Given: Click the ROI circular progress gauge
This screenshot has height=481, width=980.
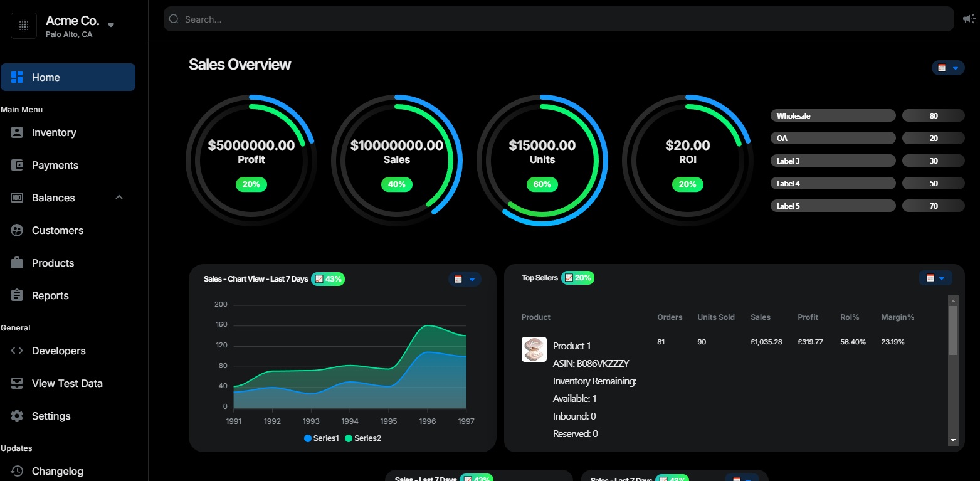Looking at the screenshot, I should [688, 161].
